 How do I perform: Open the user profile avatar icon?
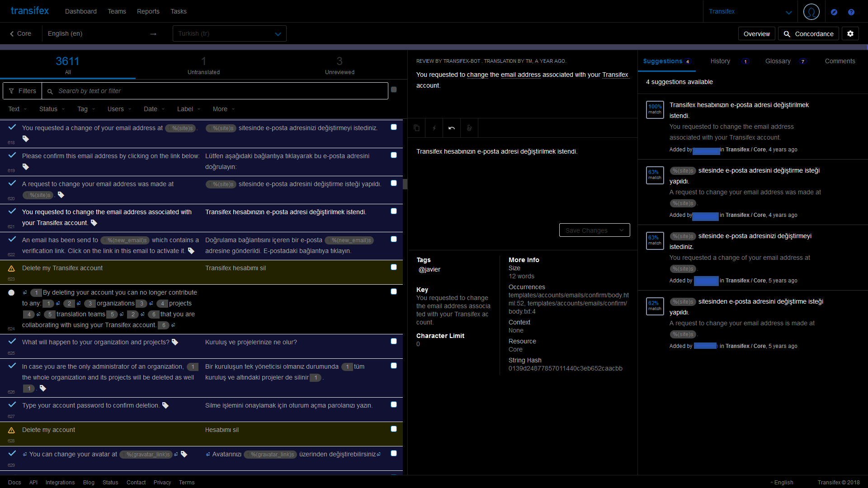(811, 12)
